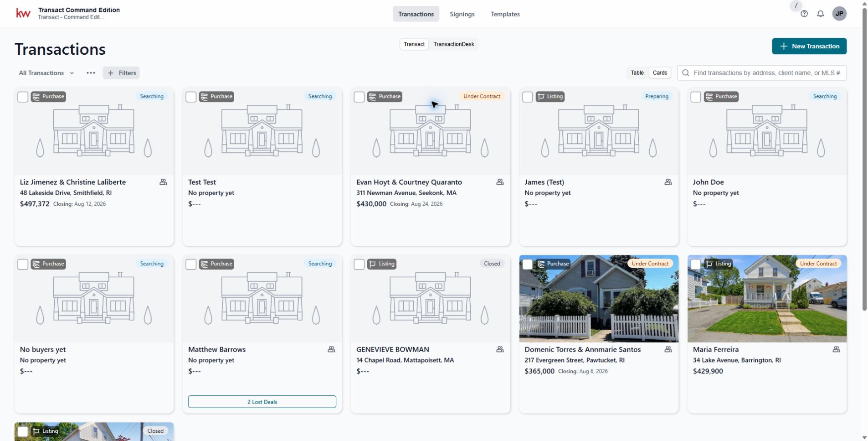The width and height of the screenshot is (868, 441).
Task: Select the Liz Jimenez card checkbox
Action: pos(23,97)
